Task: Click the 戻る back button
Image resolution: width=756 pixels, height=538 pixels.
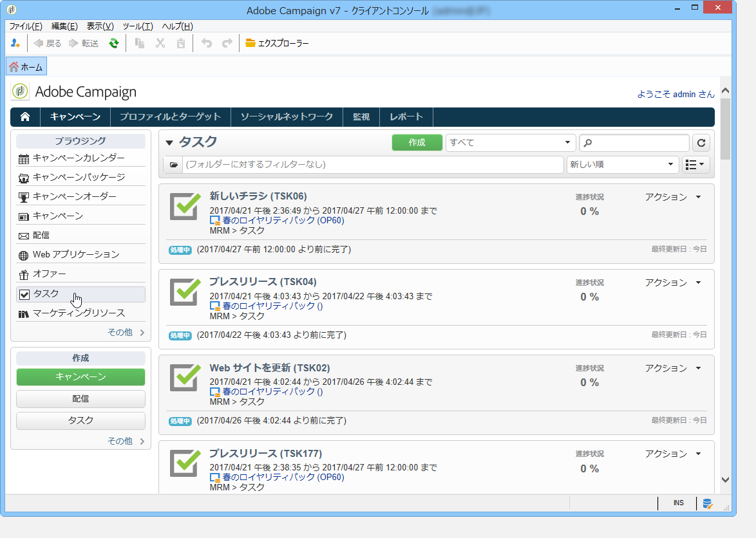Action: tap(47, 43)
